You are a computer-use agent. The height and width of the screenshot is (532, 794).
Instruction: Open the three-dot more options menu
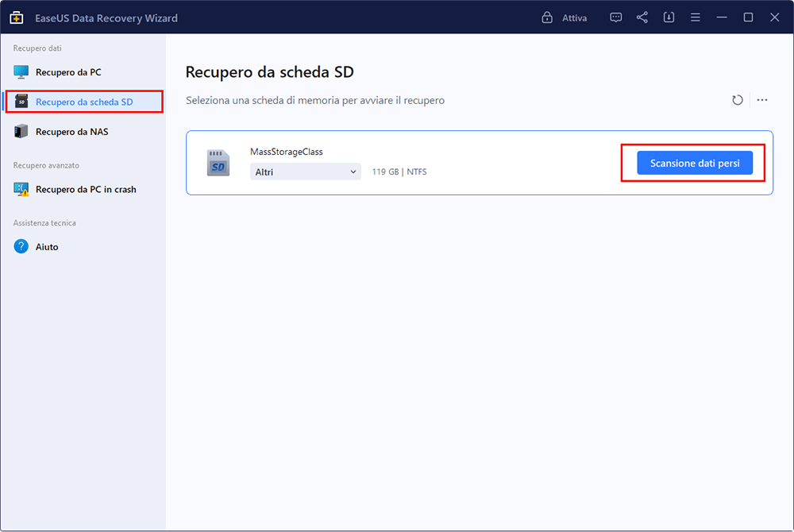click(x=762, y=100)
